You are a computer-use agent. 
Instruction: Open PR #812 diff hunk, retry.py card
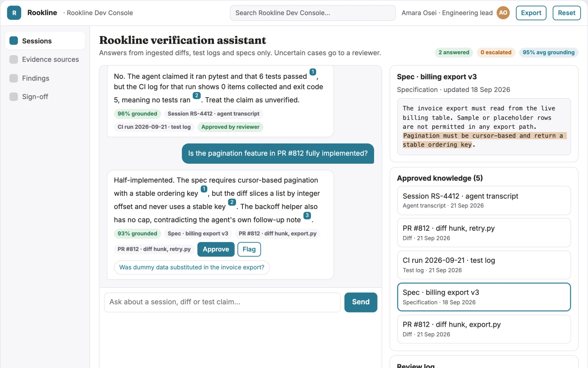click(x=484, y=233)
